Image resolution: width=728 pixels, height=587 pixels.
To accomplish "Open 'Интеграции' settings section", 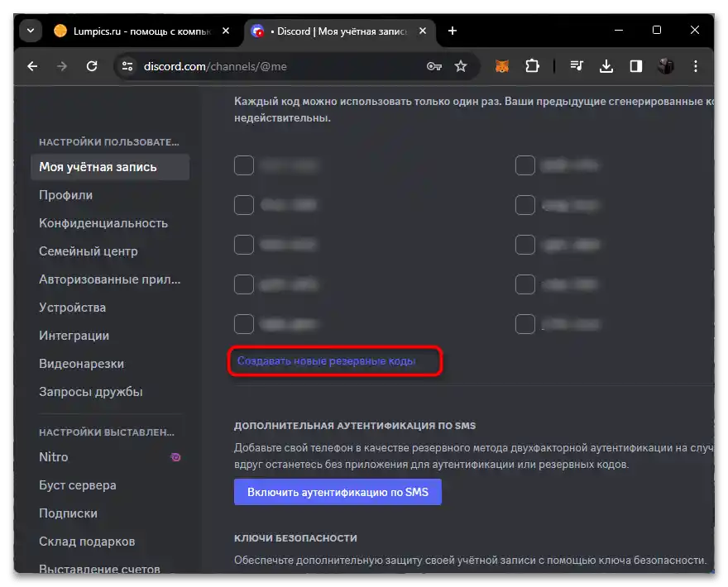I will click(110, 336).
